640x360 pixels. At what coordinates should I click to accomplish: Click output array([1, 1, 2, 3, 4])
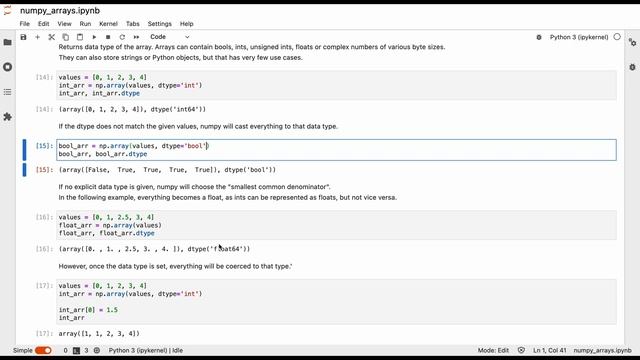tap(99, 333)
